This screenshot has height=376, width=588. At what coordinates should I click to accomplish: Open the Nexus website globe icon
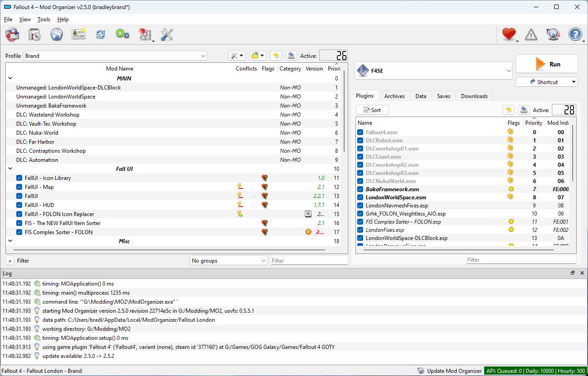[x=56, y=34]
